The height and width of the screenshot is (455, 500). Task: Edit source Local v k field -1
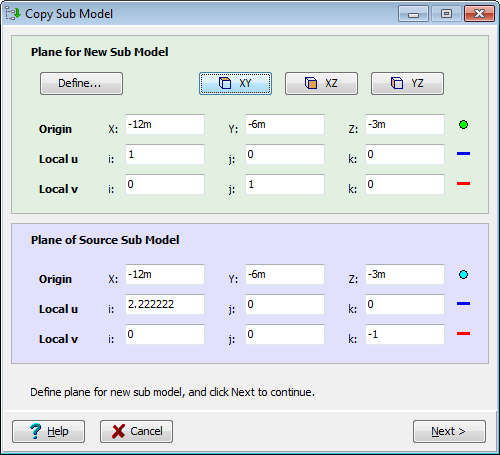[x=405, y=334]
